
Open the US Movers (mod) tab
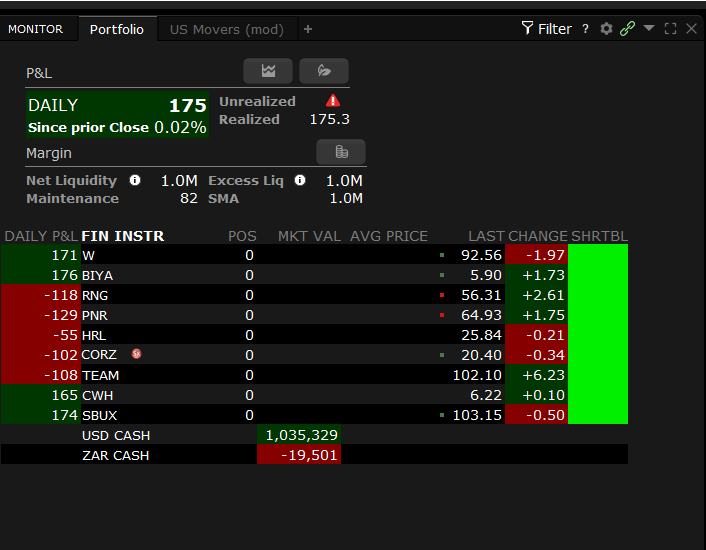[227, 29]
